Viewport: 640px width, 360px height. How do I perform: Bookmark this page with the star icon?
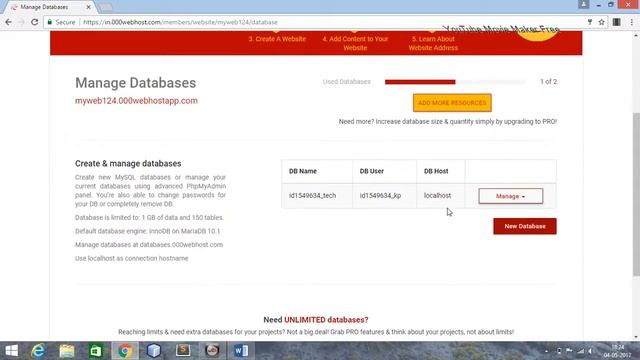pos(602,22)
